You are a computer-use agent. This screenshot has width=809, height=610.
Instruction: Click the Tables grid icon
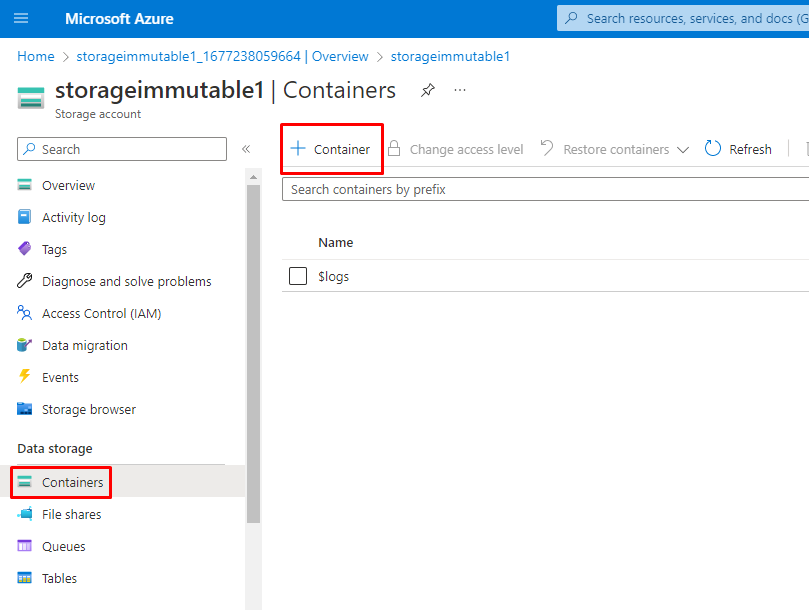coord(24,577)
